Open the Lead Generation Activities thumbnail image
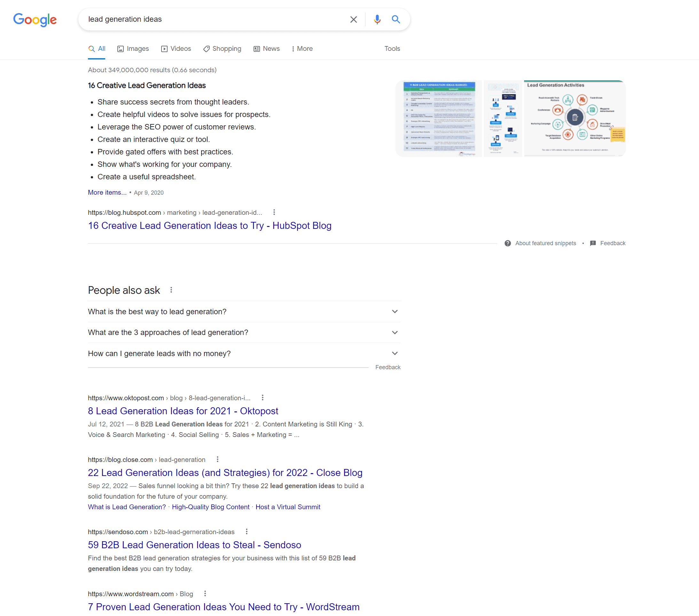 click(575, 118)
